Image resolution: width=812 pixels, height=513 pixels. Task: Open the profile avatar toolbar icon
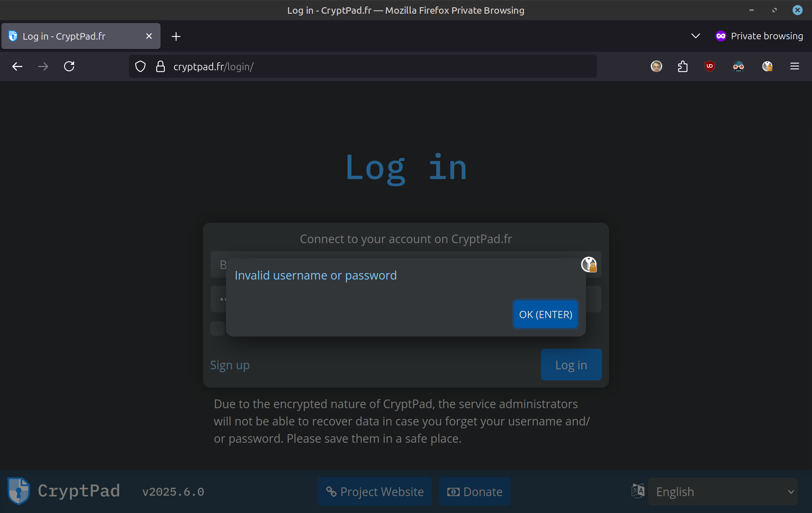tap(656, 67)
